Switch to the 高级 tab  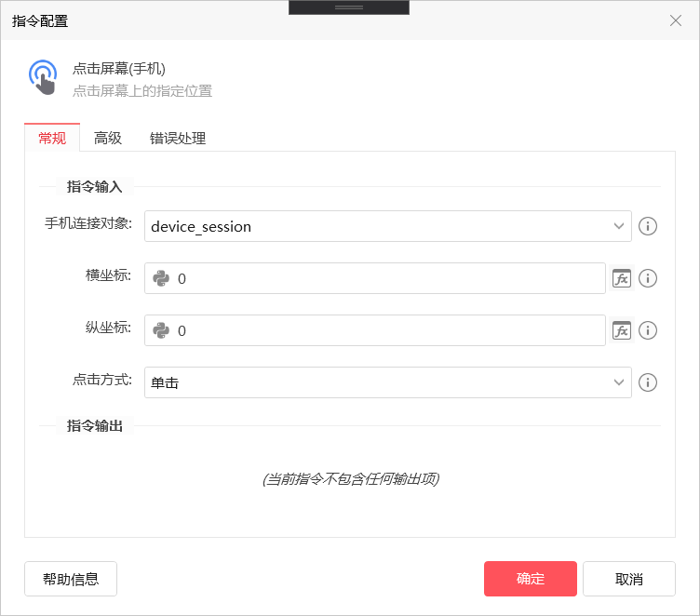108,138
